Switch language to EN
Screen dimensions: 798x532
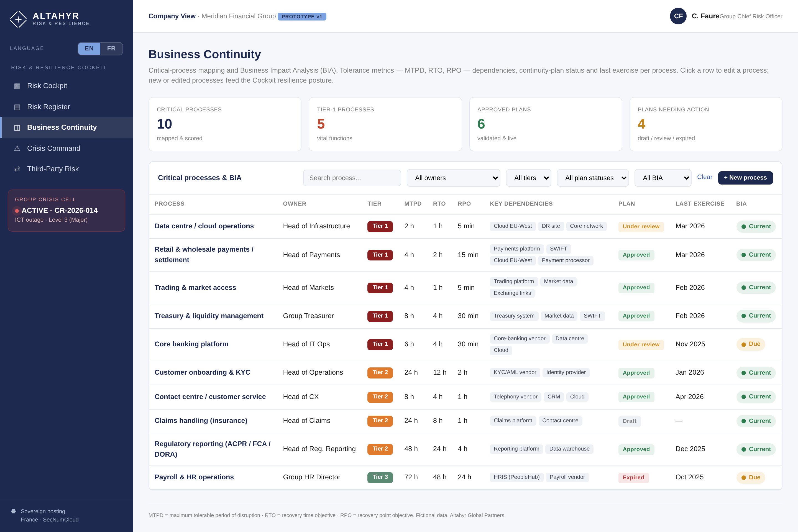click(x=89, y=48)
